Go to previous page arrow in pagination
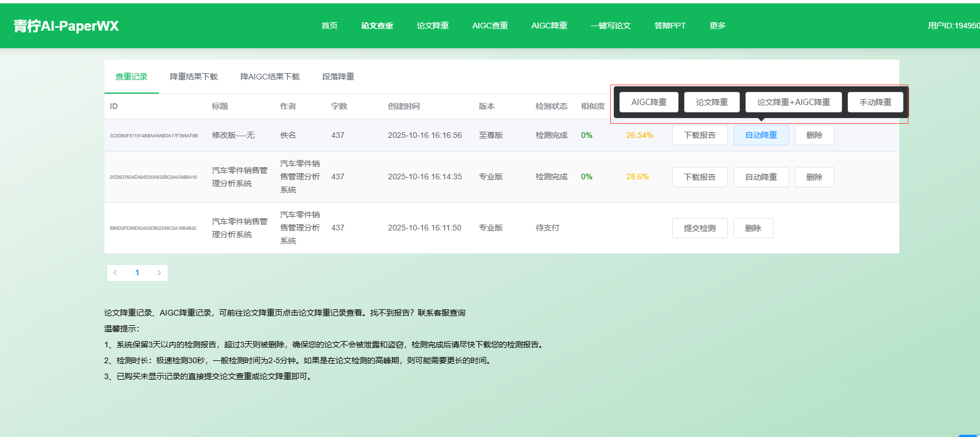This screenshot has height=437, width=980. [x=115, y=273]
